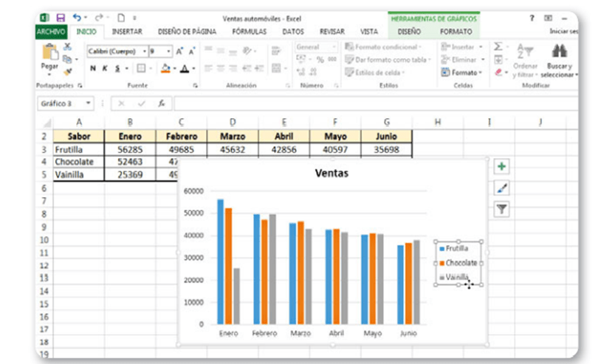Toggle bold (N) formatting
Viewport: 592px width, 364px height.
pyautogui.click(x=94, y=69)
